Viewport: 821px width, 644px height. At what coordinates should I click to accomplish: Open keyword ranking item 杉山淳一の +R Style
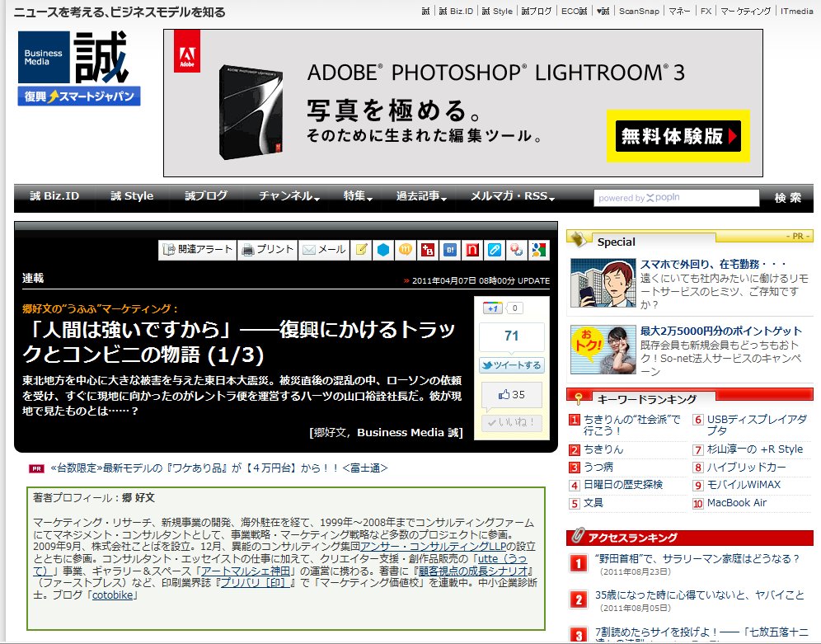(755, 449)
